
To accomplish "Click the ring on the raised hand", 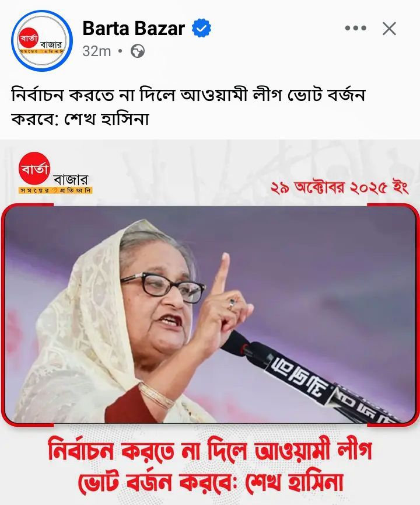I will pyautogui.click(x=232, y=303).
